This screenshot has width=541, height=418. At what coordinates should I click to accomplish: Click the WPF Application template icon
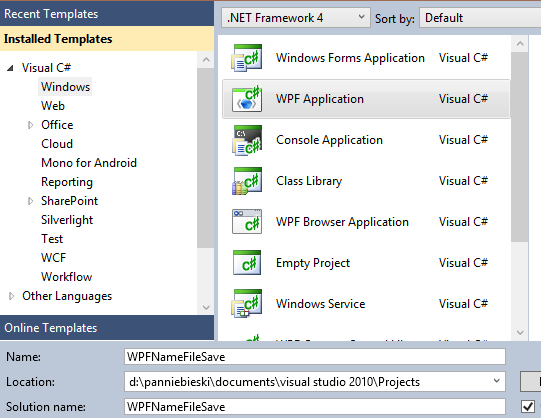(247, 99)
